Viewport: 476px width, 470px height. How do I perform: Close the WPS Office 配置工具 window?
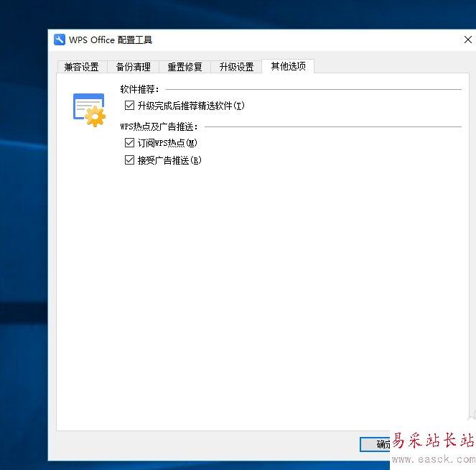click(467, 40)
